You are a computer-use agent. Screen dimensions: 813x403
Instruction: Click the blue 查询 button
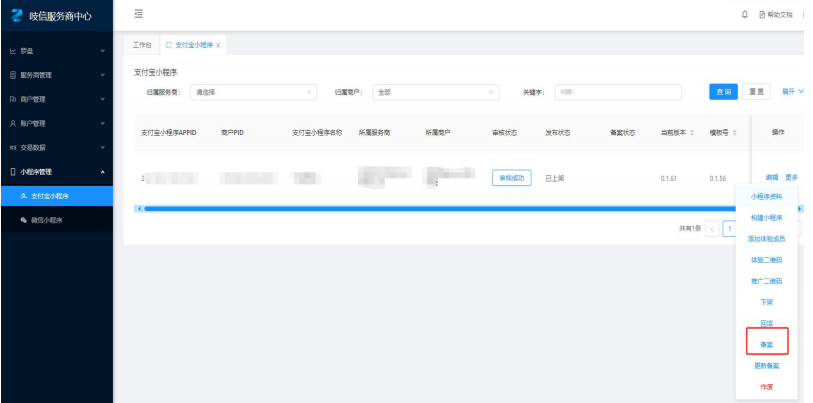tap(723, 92)
